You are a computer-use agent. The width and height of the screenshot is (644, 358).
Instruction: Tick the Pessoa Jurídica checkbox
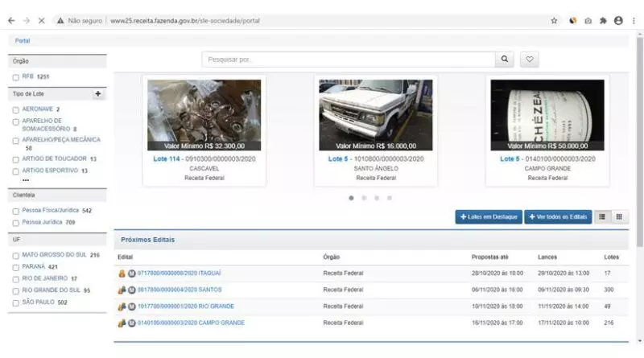[x=15, y=222]
